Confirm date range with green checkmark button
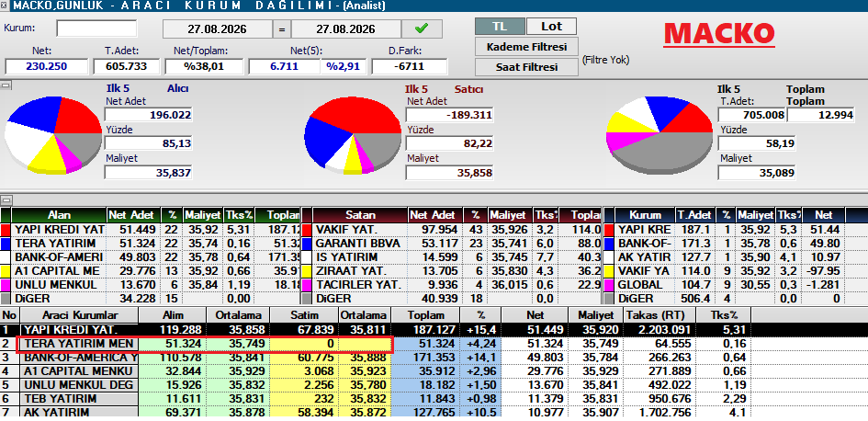The height and width of the screenshot is (421, 868). click(x=422, y=28)
